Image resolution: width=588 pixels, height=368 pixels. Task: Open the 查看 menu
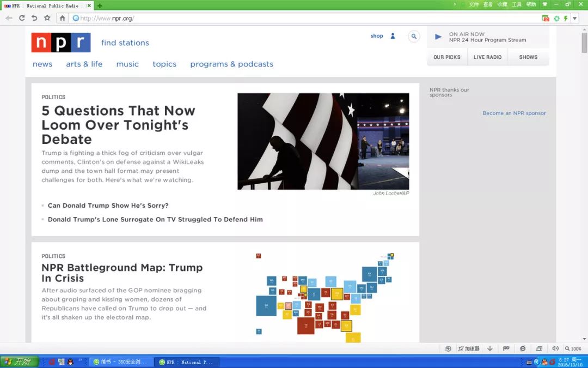488,4
